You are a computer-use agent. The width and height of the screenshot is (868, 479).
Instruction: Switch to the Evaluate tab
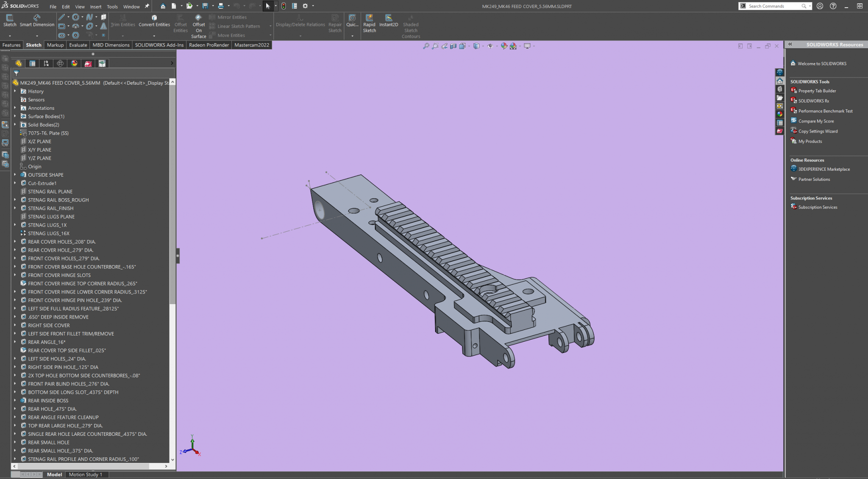coord(78,45)
